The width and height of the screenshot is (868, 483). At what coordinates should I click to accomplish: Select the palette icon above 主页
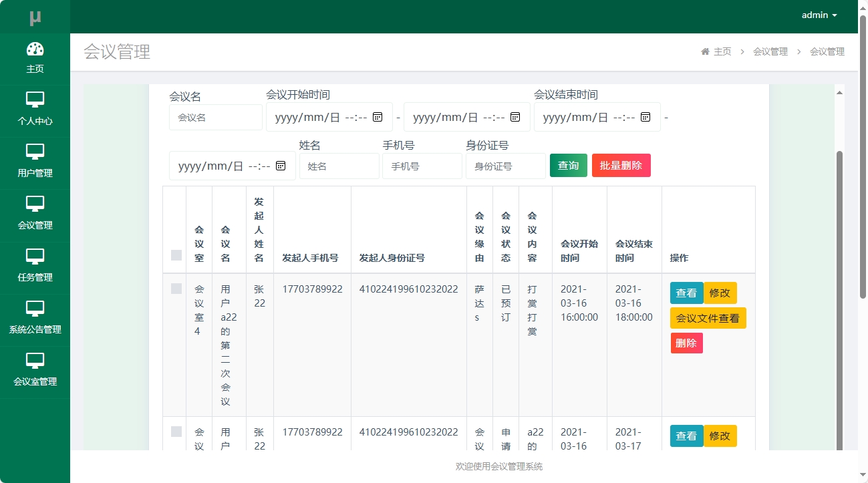click(35, 48)
